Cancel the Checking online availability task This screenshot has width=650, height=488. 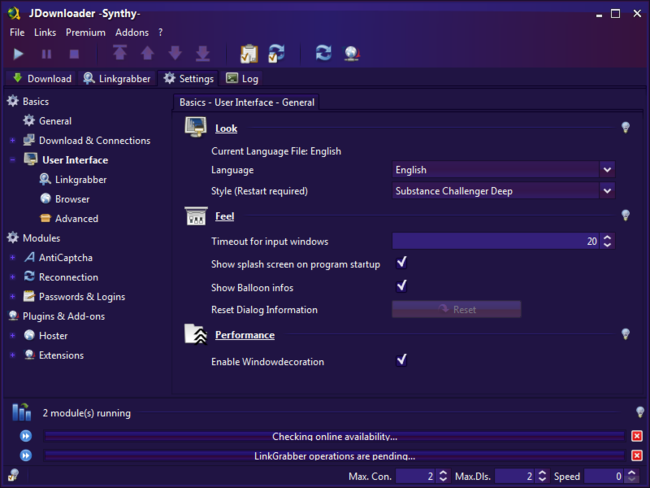[637, 436]
